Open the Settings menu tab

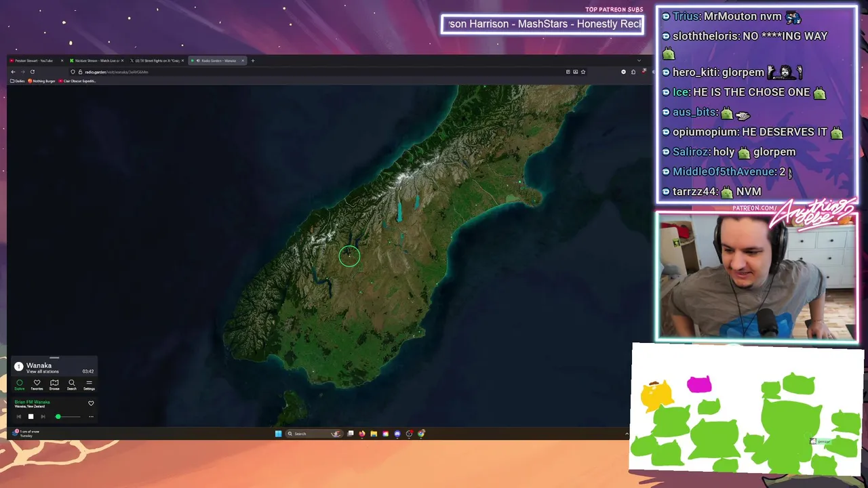pyautogui.click(x=89, y=384)
